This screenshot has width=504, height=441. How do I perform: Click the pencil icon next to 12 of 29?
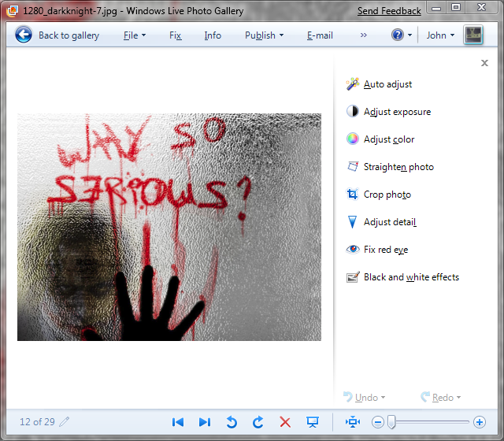coord(65,421)
